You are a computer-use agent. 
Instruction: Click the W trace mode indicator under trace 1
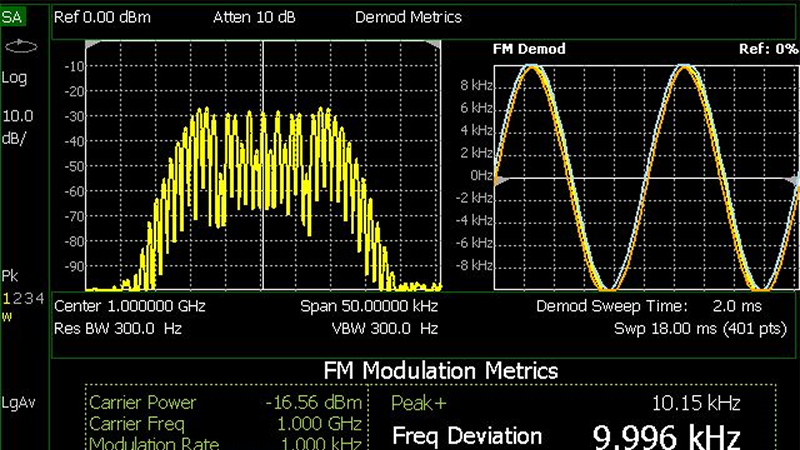(6, 317)
